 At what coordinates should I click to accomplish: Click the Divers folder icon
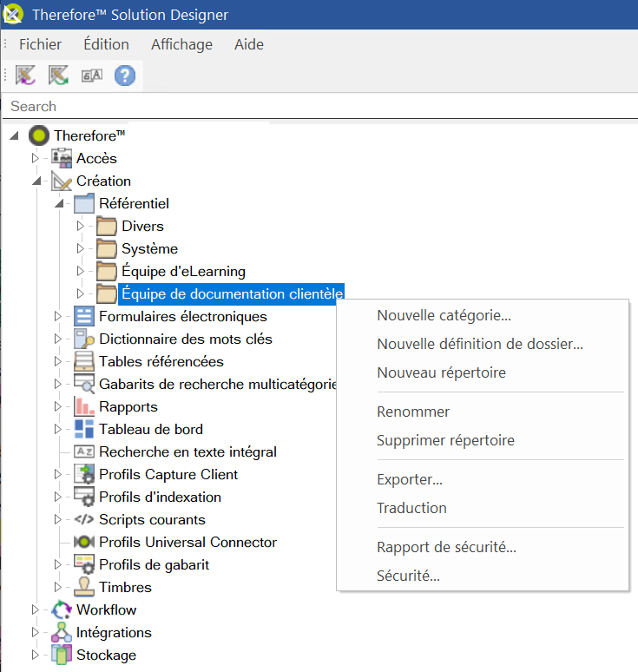[107, 226]
